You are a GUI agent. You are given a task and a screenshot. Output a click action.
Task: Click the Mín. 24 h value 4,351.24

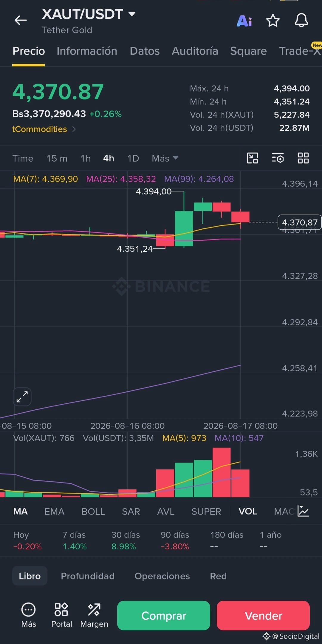click(292, 102)
